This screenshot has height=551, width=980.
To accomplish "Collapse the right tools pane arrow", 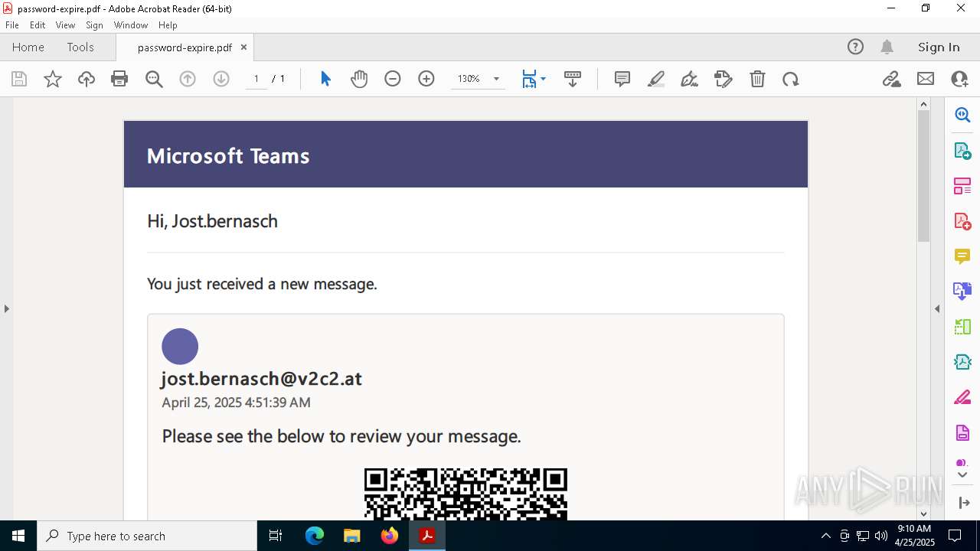I will pos(937,308).
